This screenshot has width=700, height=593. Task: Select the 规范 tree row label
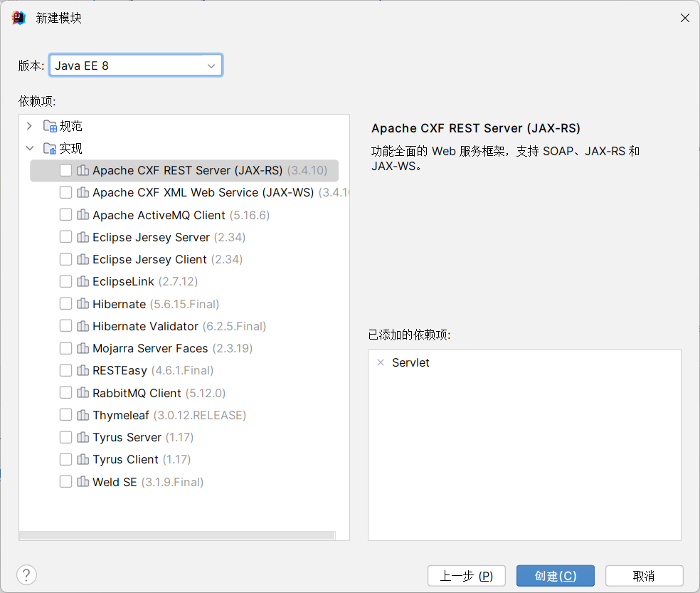(70, 126)
